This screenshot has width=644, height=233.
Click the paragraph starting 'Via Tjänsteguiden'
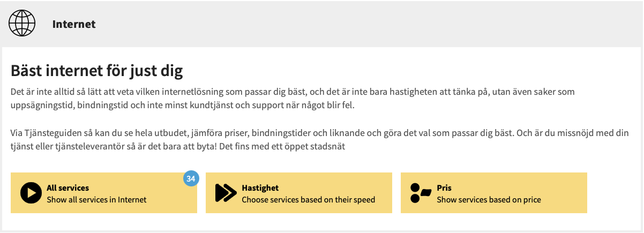(x=319, y=139)
